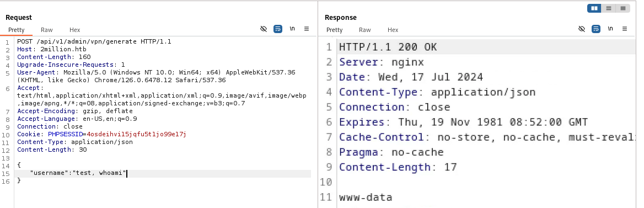Select side-by-side split layout icon
Image resolution: width=644 pixels, height=208 pixels.
(x=594, y=8)
